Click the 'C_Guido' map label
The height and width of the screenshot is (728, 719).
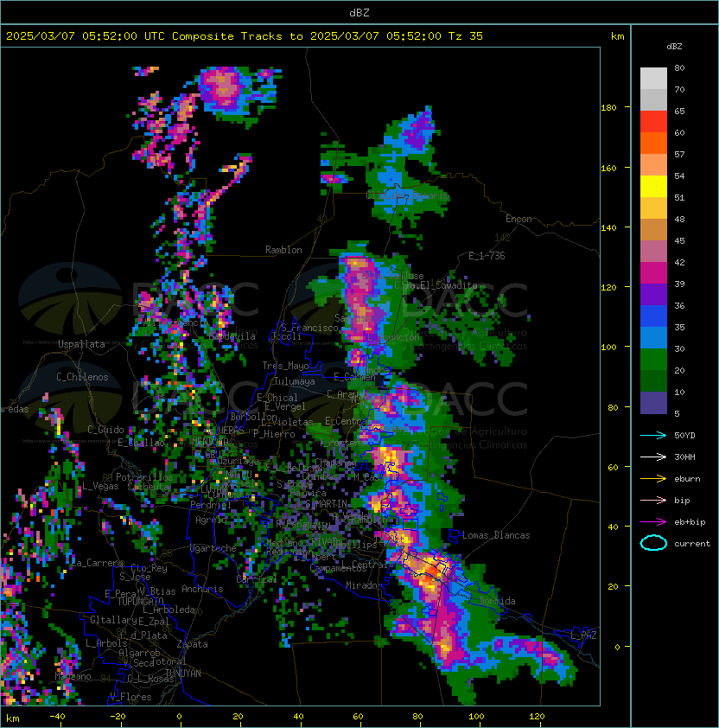[105, 430]
